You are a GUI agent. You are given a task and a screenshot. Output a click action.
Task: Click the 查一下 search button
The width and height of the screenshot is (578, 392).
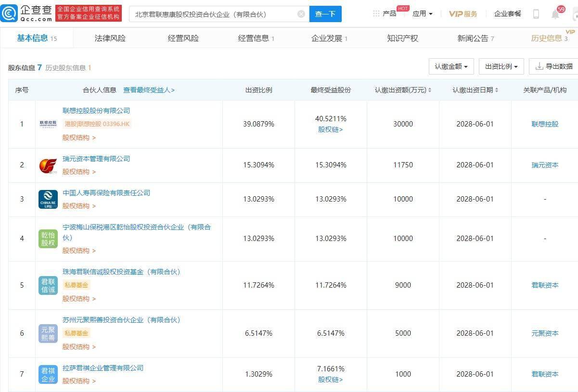pyautogui.click(x=325, y=14)
